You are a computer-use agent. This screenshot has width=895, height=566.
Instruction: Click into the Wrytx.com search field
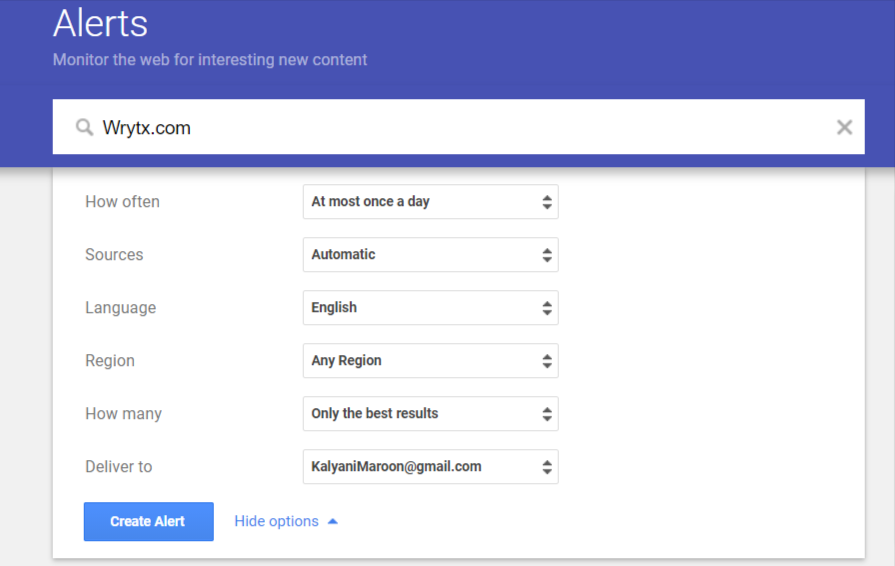pos(450,128)
